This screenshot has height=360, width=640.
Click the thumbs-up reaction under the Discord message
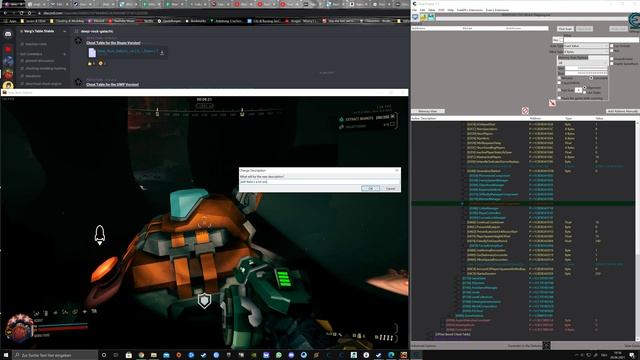coord(91,63)
